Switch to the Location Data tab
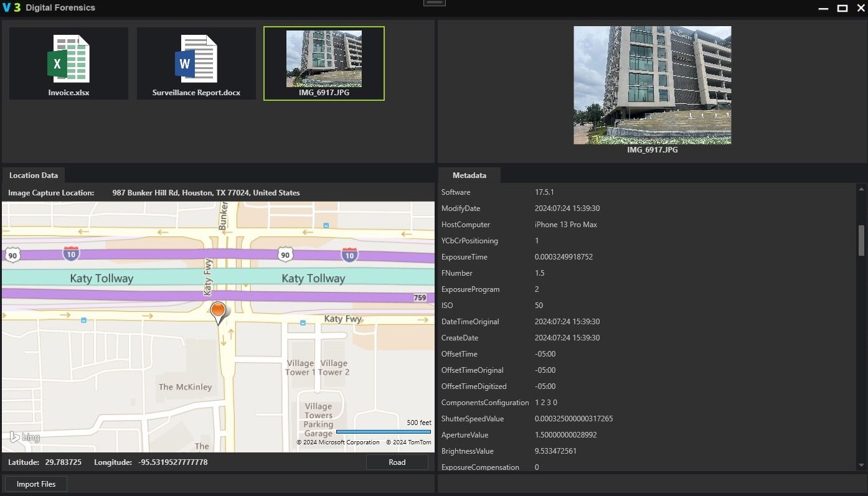 [33, 175]
